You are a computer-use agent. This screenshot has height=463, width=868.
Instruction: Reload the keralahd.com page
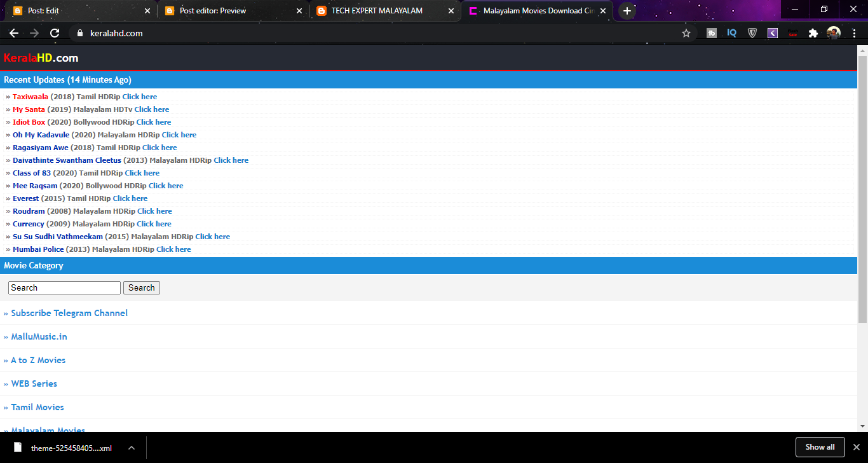[x=55, y=33]
